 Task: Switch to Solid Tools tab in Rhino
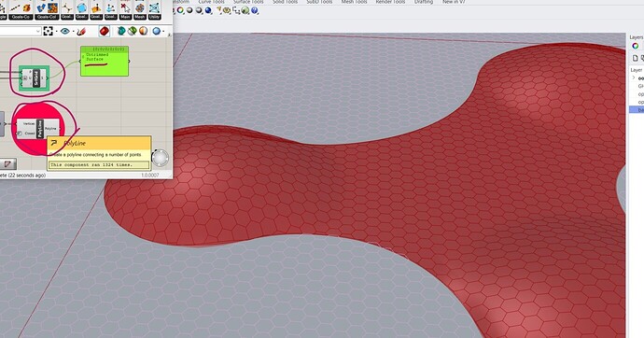[x=285, y=2]
